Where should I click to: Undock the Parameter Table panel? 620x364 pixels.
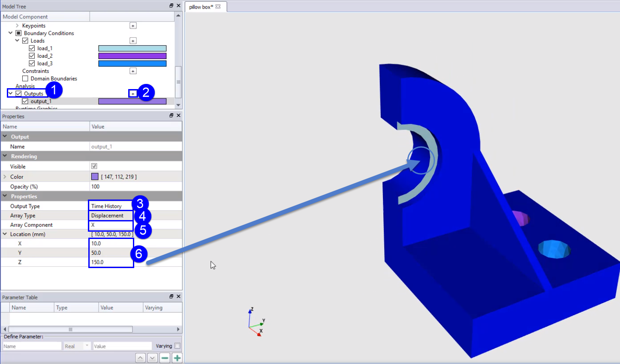pyautogui.click(x=172, y=296)
